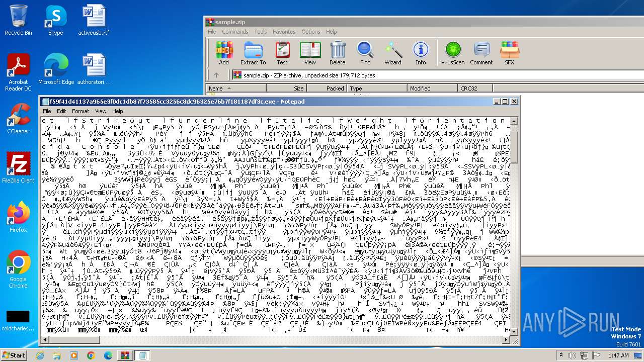Click the Comment icon in WinRAR
Image resolution: width=644 pixels, height=362 pixels.
coord(481,53)
